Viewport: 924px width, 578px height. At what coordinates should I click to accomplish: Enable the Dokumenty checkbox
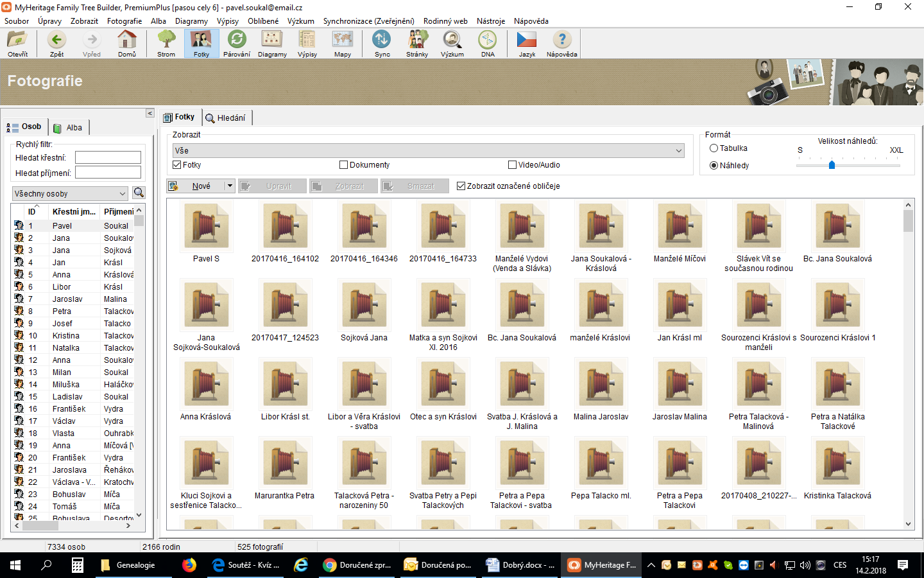343,165
